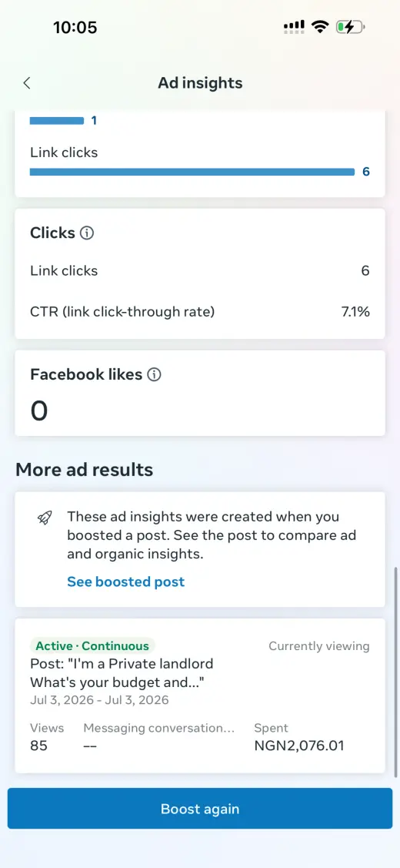
Task: Tap the Spent NGN2,076.01 amount
Action: [x=298, y=746]
